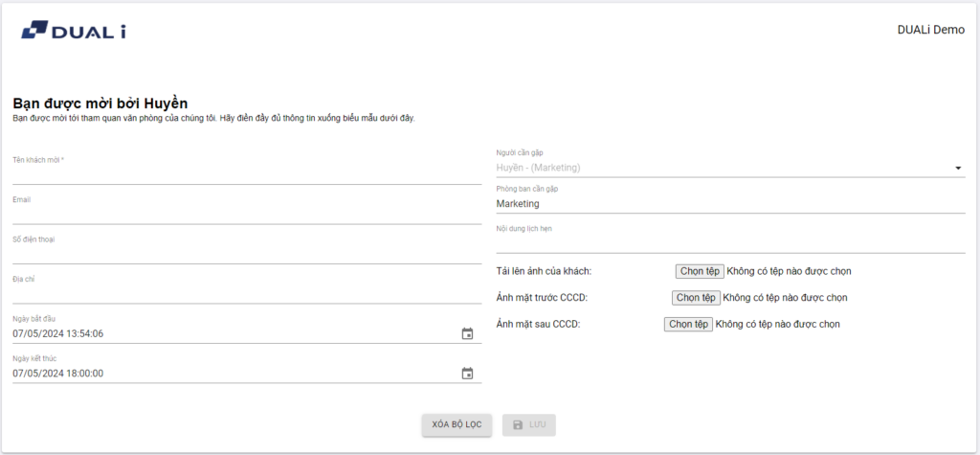Focus the Nội dung lịch hẹn field
The image size is (980, 455).
tap(729, 243)
